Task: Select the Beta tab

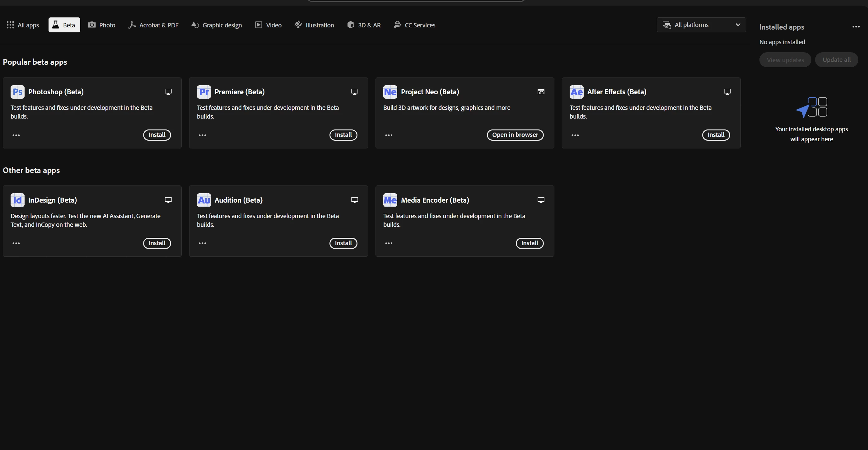Action: [64, 25]
